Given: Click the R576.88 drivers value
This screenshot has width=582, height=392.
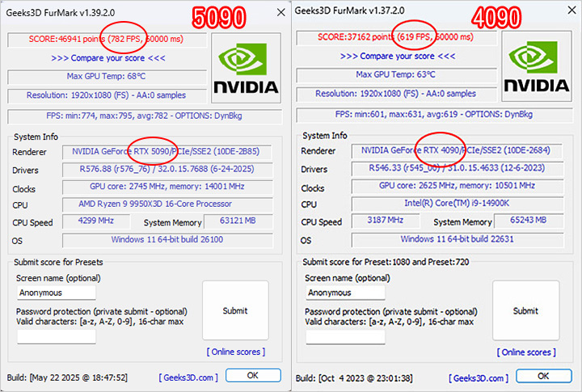Looking at the screenshot, I should tap(167, 169).
